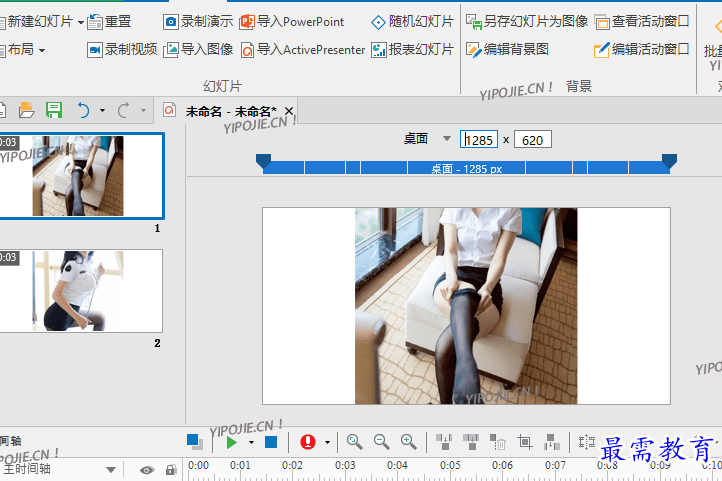Click the left responsive ruler handle
The width and height of the screenshot is (722, 481).
click(263, 162)
